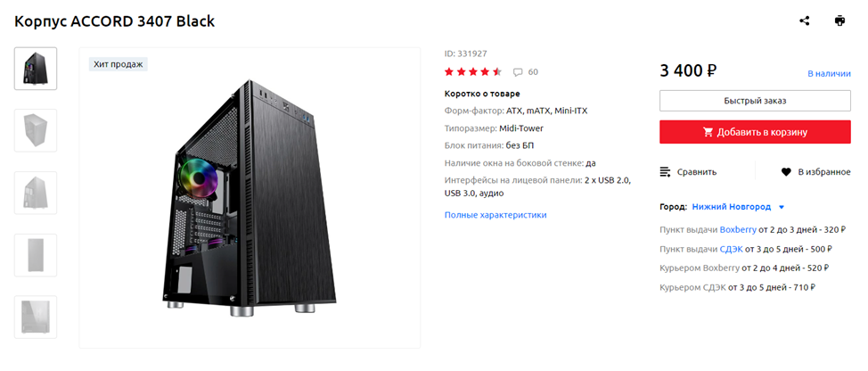This screenshot has width=868, height=371.
Task: Click the share icon near the title
Action: pyautogui.click(x=805, y=21)
